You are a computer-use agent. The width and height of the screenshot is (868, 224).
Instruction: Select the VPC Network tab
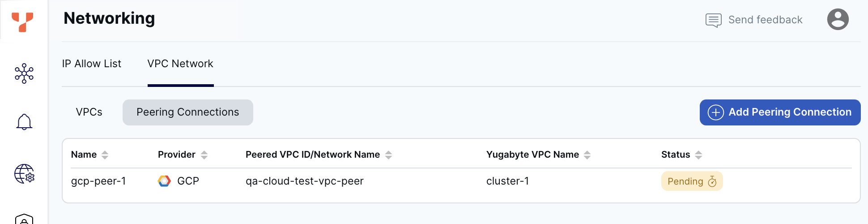click(x=180, y=64)
